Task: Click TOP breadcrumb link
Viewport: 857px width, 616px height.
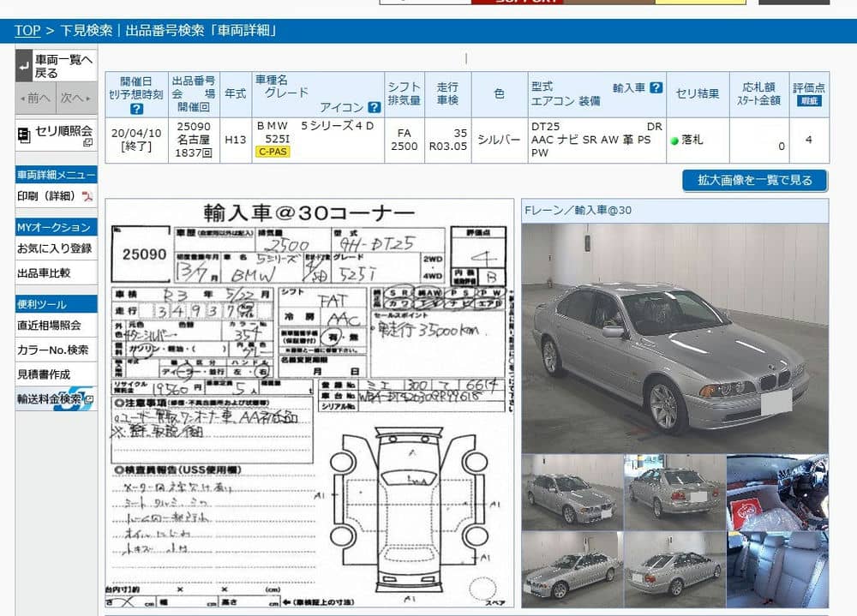Action: pos(27,30)
